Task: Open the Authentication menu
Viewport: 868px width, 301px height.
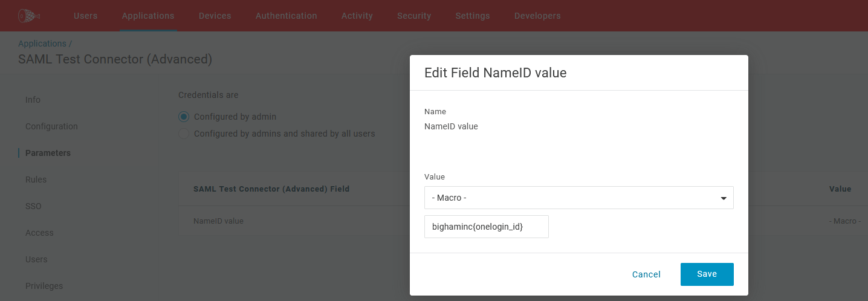Action: (x=286, y=16)
